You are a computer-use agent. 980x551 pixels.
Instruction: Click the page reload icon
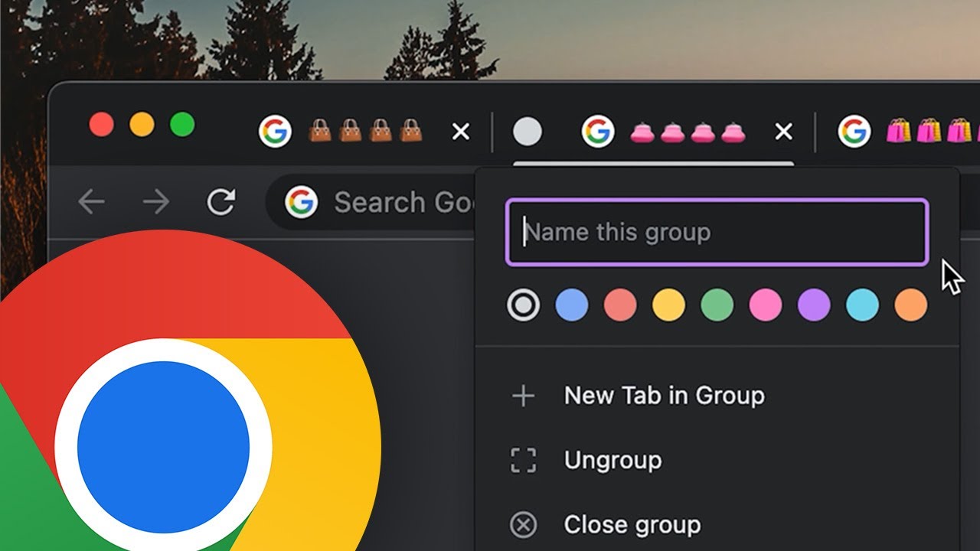pos(221,202)
